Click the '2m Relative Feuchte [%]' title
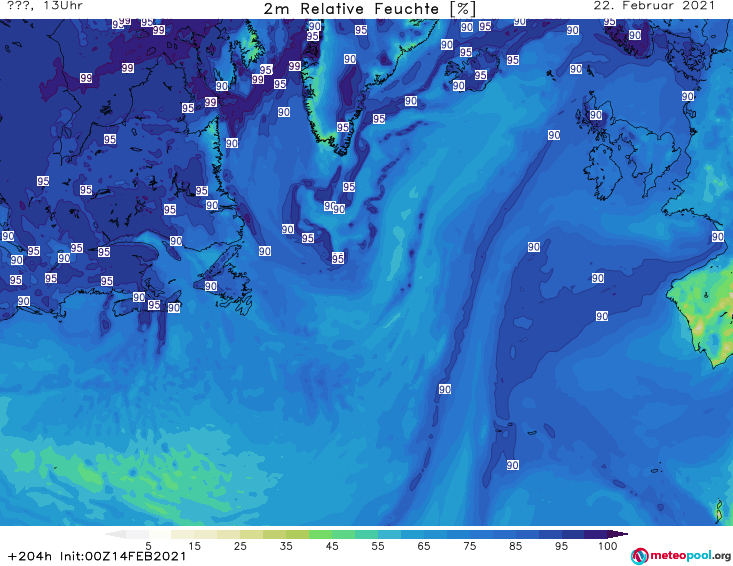 point(369,9)
